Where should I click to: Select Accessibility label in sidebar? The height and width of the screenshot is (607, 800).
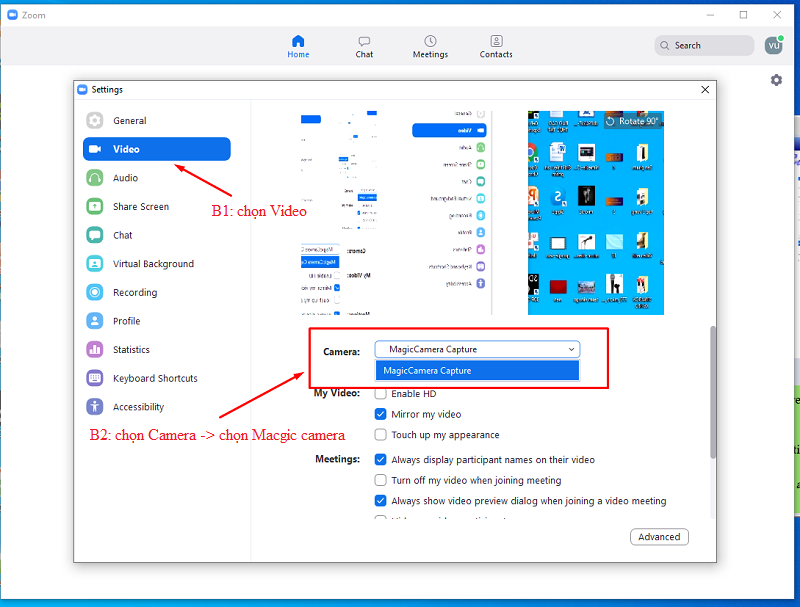(x=138, y=407)
